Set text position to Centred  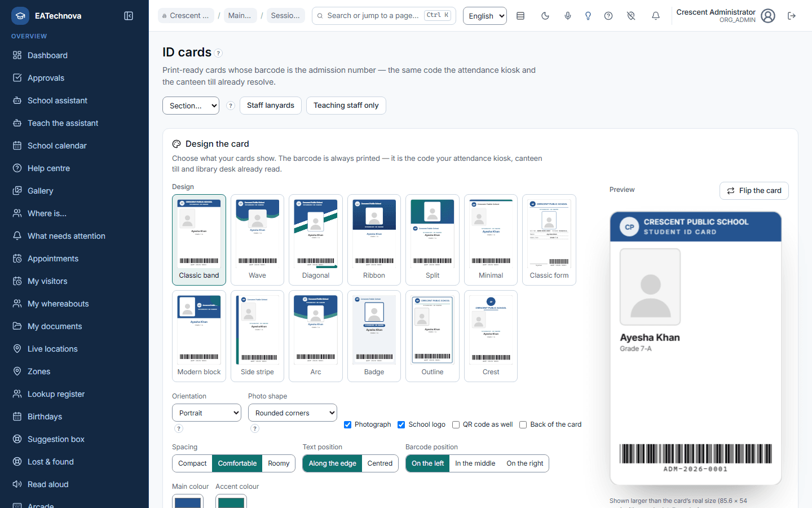(380, 463)
